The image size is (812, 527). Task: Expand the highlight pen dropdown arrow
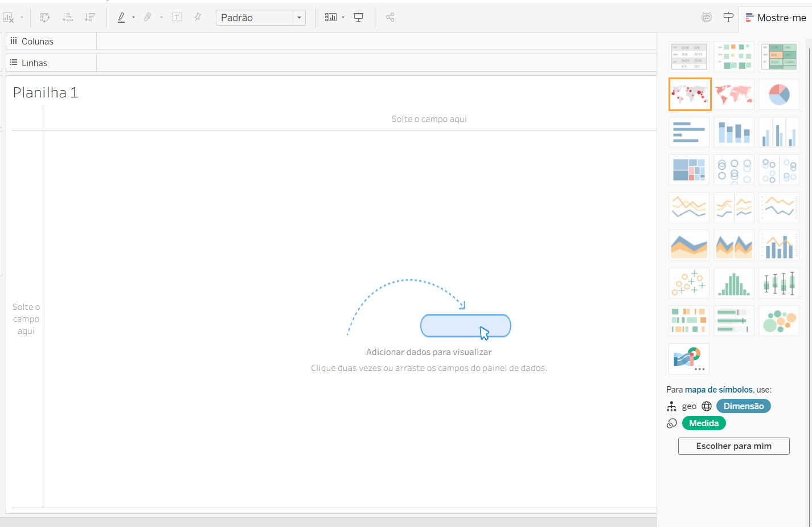[x=134, y=18]
